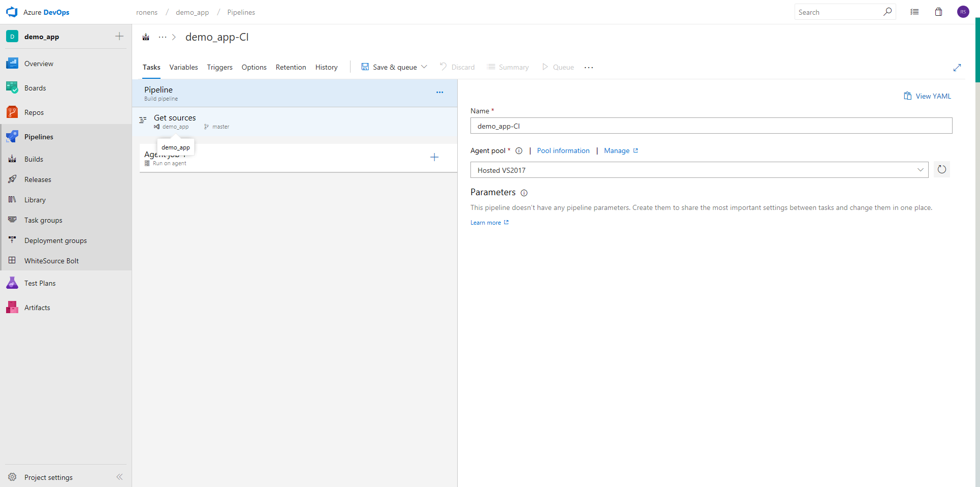Image resolution: width=980 pixels, height=487 pixels.
Task: Click the Azure DevOps logo
Action: [x=12, y=12]
